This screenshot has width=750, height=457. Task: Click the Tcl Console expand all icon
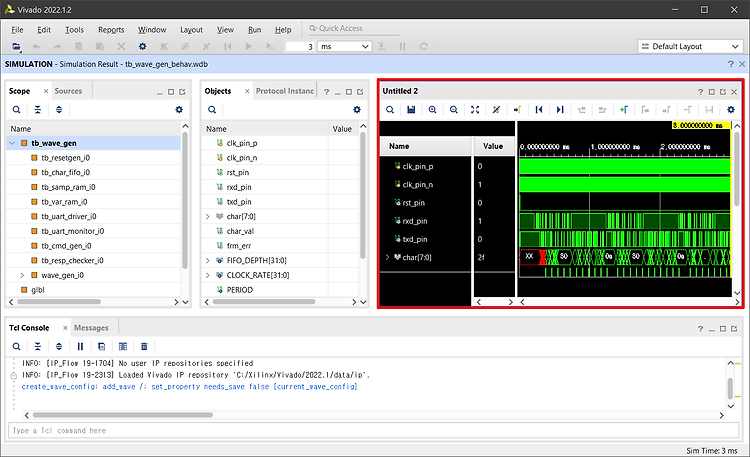pyautogui.click(x=59, y=346)
